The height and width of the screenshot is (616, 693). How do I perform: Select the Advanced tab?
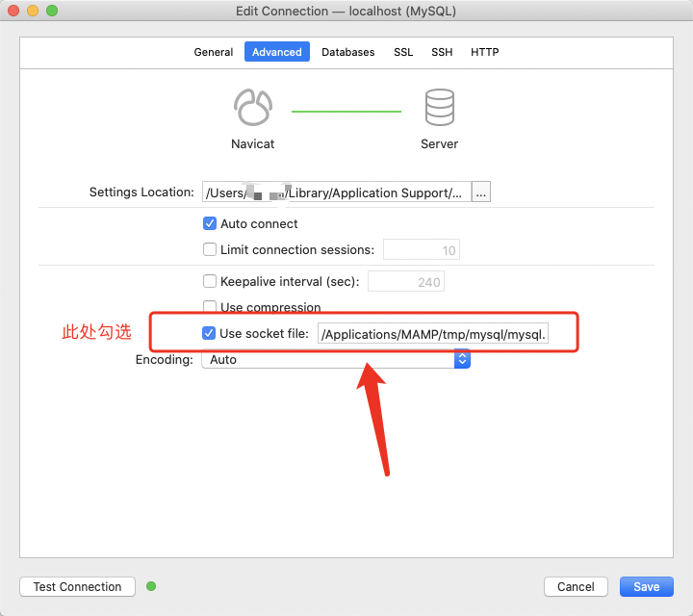click(276, 52)
